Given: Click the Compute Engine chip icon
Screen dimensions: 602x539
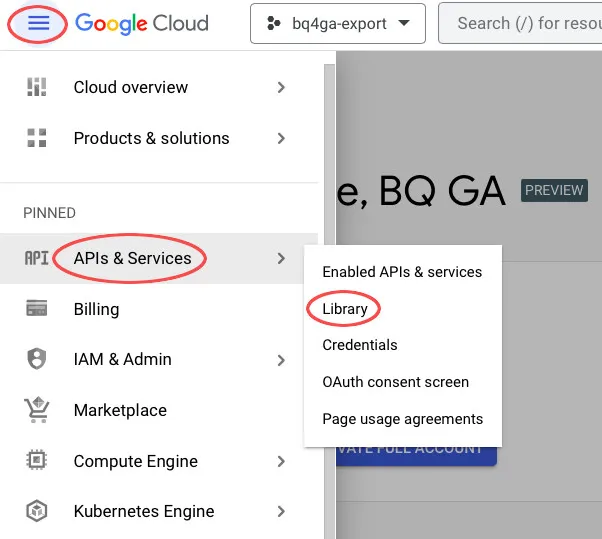Looking at the screenshot, I should pyautogui.click(x=37, y=461).
